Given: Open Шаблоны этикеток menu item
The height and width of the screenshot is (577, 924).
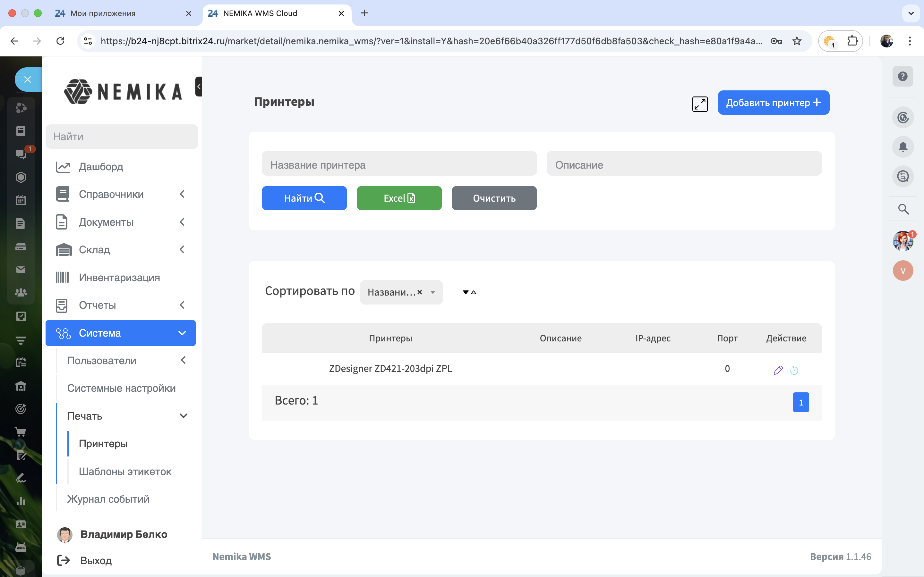Looking at the screenshot, I should [x=125, y=471].
